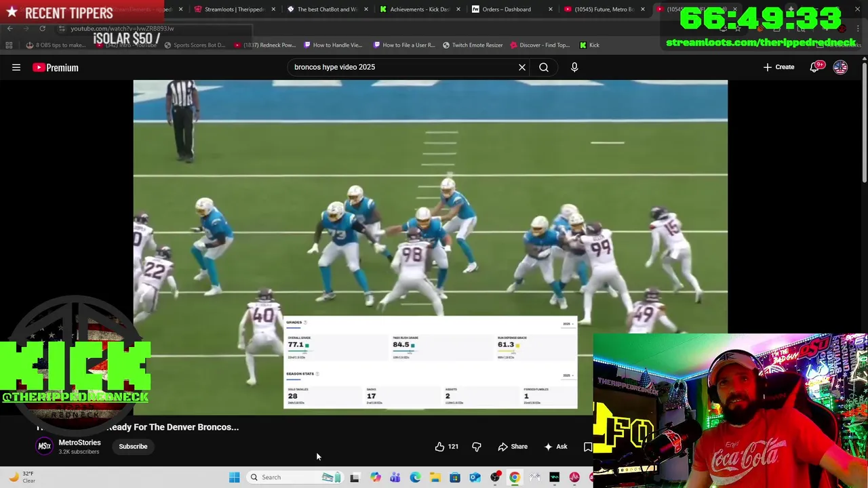Clear the search query with the X
Viewport: 868px width, 488px height.
point(522,67)
